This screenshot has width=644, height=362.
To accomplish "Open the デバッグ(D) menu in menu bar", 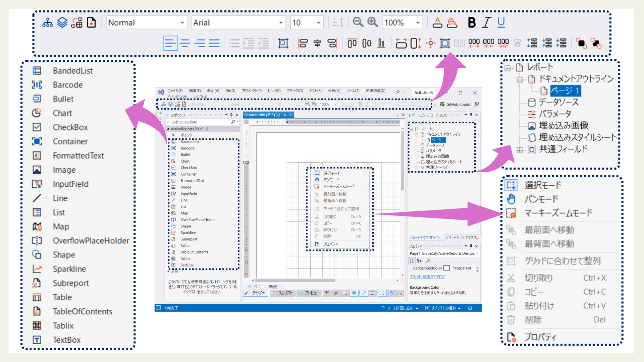I will pyautogui.click(x=294, y=91).
